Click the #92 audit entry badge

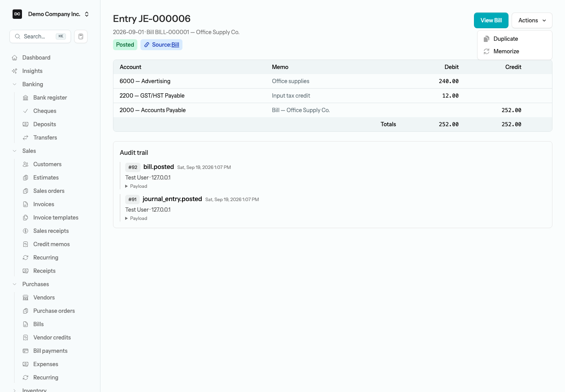coord(133,167)
